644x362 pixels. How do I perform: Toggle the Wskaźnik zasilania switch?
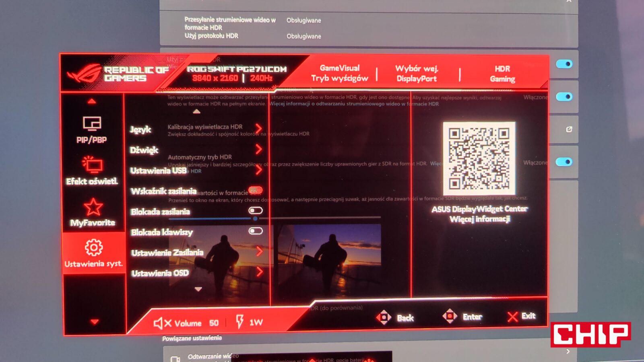point(255,190)
